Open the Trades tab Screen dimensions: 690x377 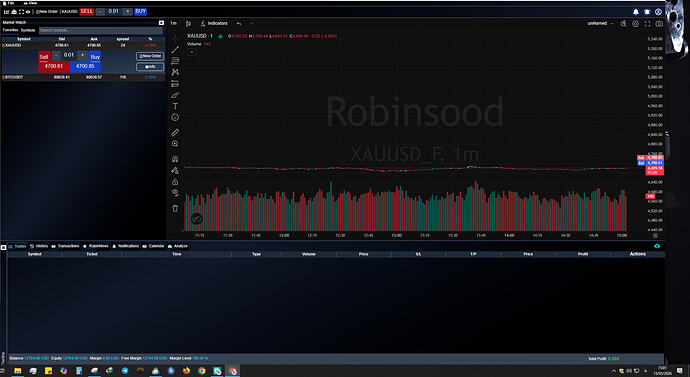(18, 246)
